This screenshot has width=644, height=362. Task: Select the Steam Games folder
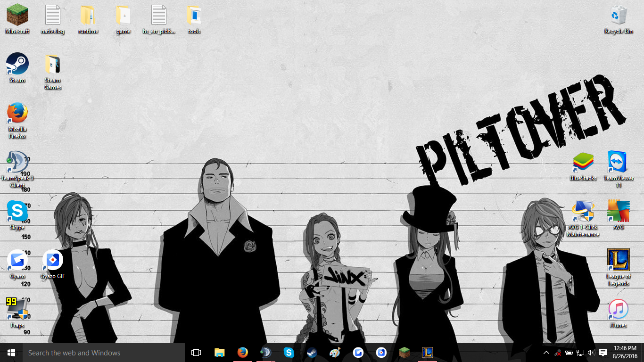pos(53,71)
